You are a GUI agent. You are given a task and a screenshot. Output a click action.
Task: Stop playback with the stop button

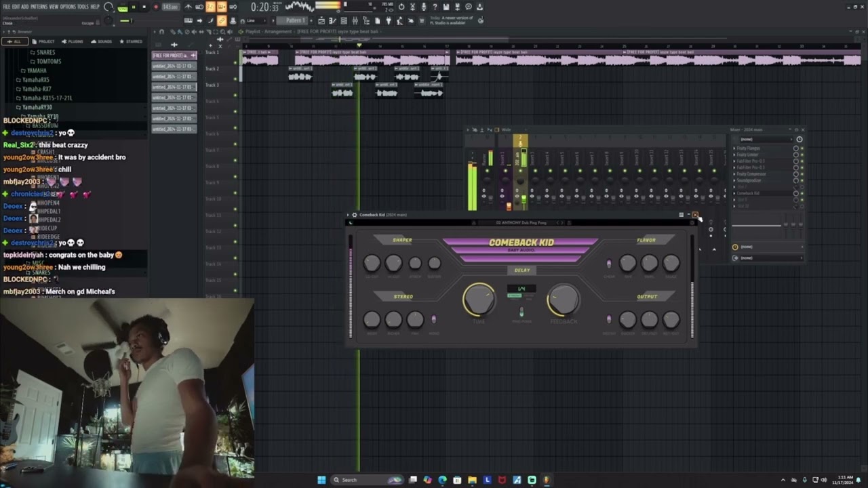point(144,7)
